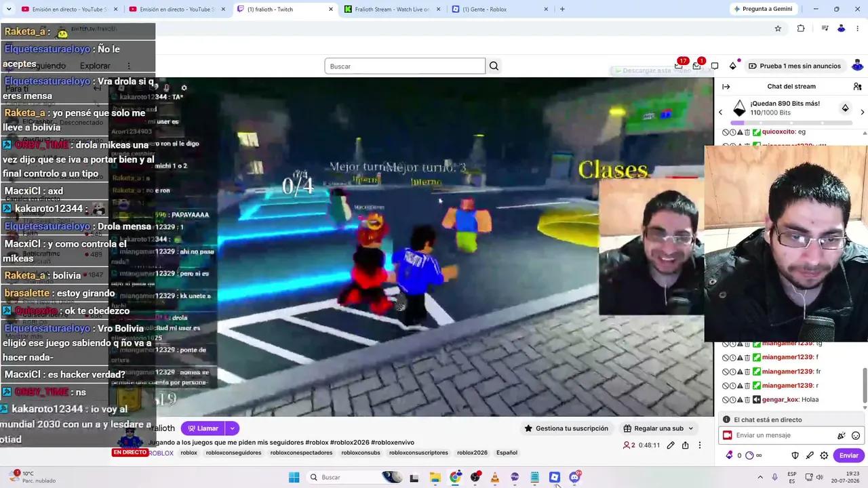Show hidden system tray icons
This screenshot has width=868, height=488.
[x=759, y=477]
